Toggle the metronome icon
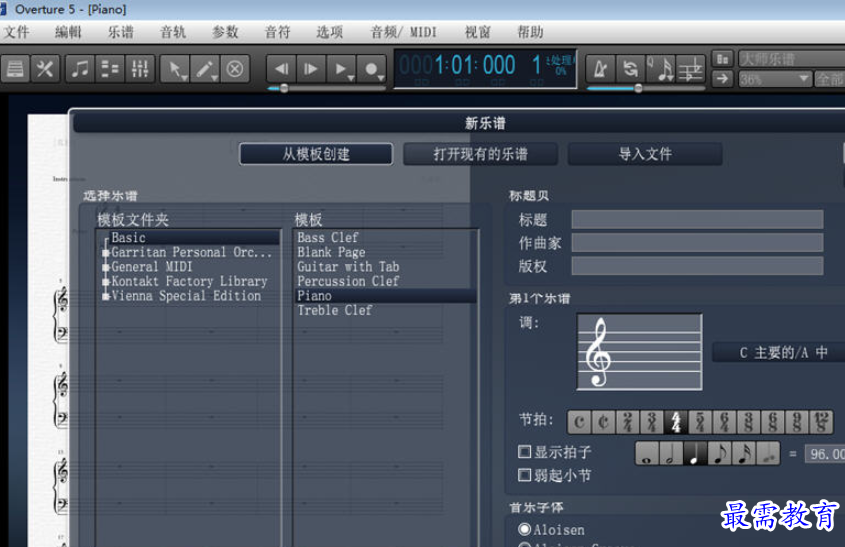This screenshot has height=547, width=845. (600, 69)
